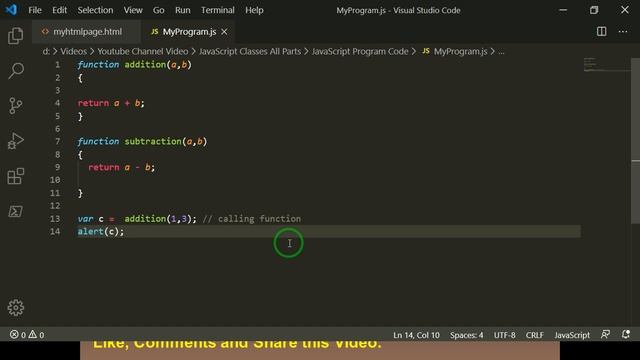Screen dimensions: 640x360
Task: Click '// calling function' comment
Action: pyautogui.click(x=252, y=218)
